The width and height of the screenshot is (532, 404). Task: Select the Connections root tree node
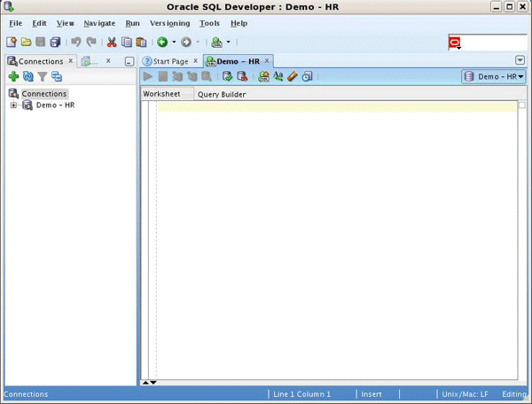44,94
